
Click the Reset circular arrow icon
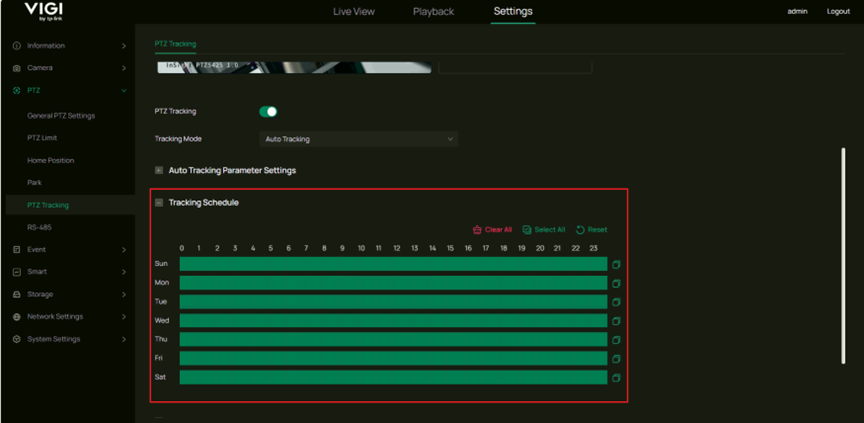pos(580,230)
